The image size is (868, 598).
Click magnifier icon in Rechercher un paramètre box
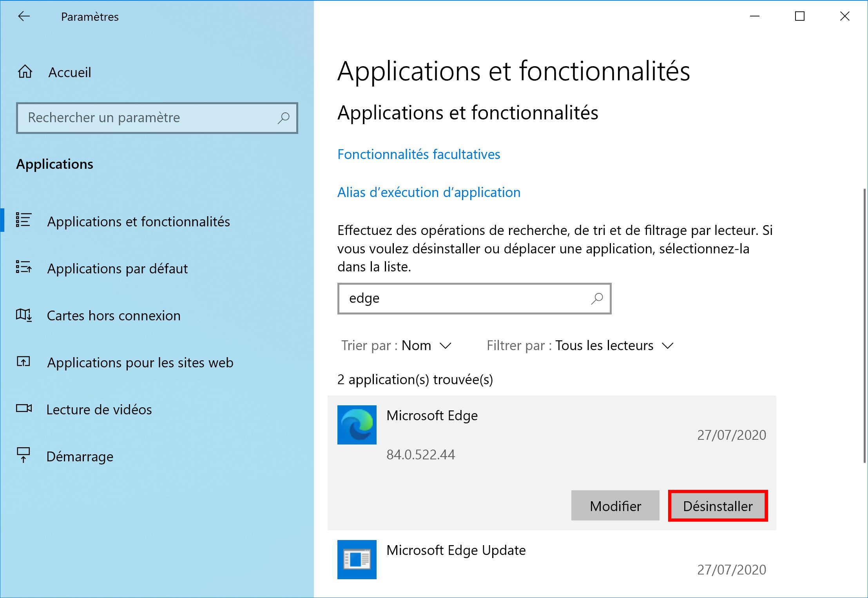283,118
